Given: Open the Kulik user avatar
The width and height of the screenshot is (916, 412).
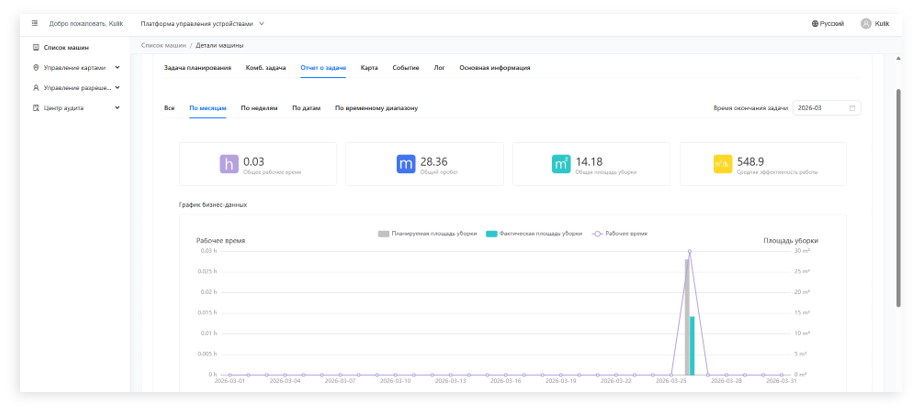Looking at the screenshot, I should click(x=866, y=24).
